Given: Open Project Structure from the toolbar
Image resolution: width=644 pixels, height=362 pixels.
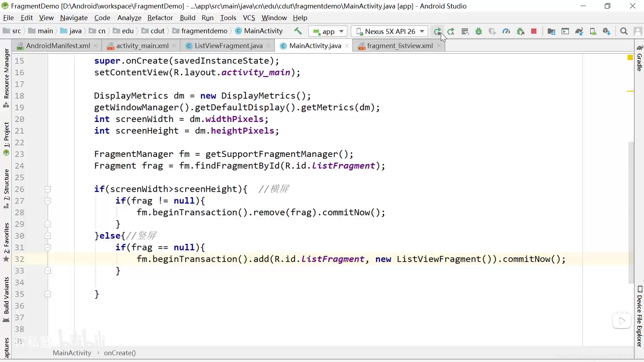Looking at the screenshot, I should coord(551,32).
